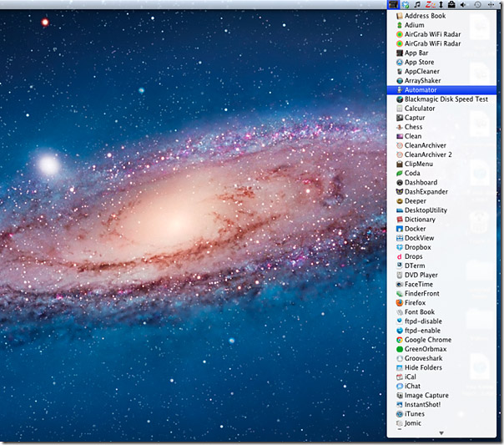Click the App Store icon in list

tap(400, 62)
